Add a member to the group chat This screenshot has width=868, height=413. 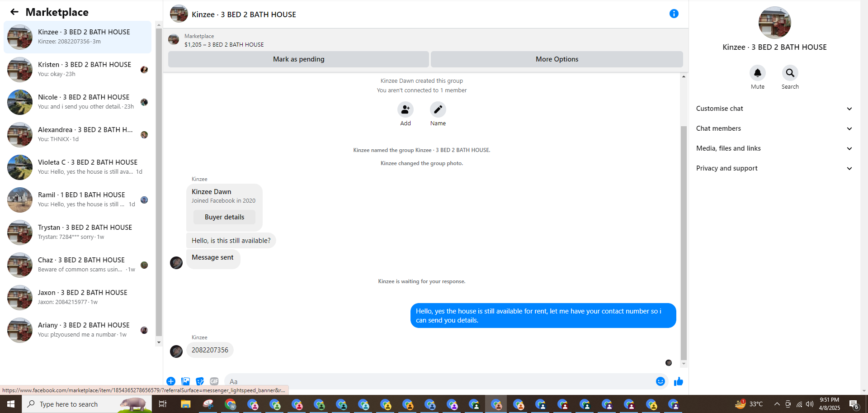coord(406,109)
